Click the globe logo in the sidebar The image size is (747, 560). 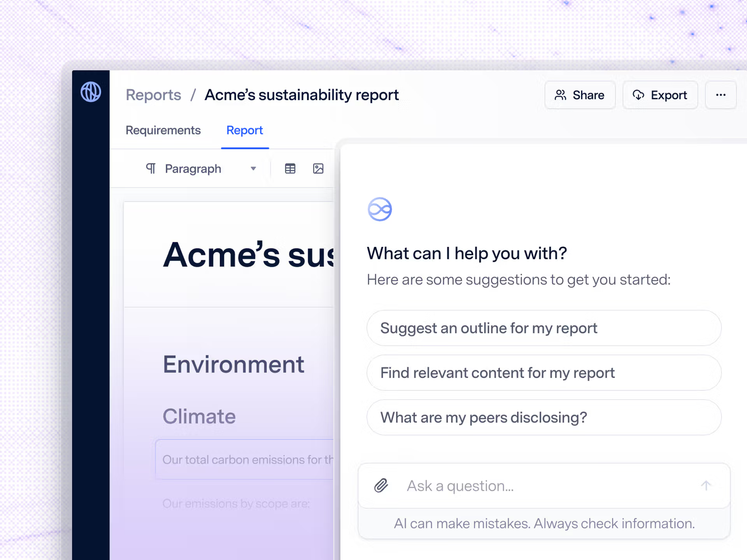[x=91, y=92]
